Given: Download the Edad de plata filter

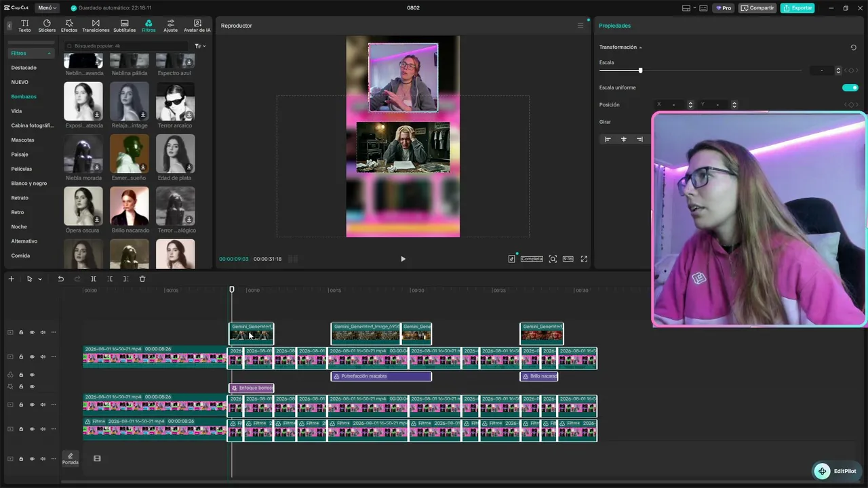Looking at the screenshot, I should click(x=189, y=167).
